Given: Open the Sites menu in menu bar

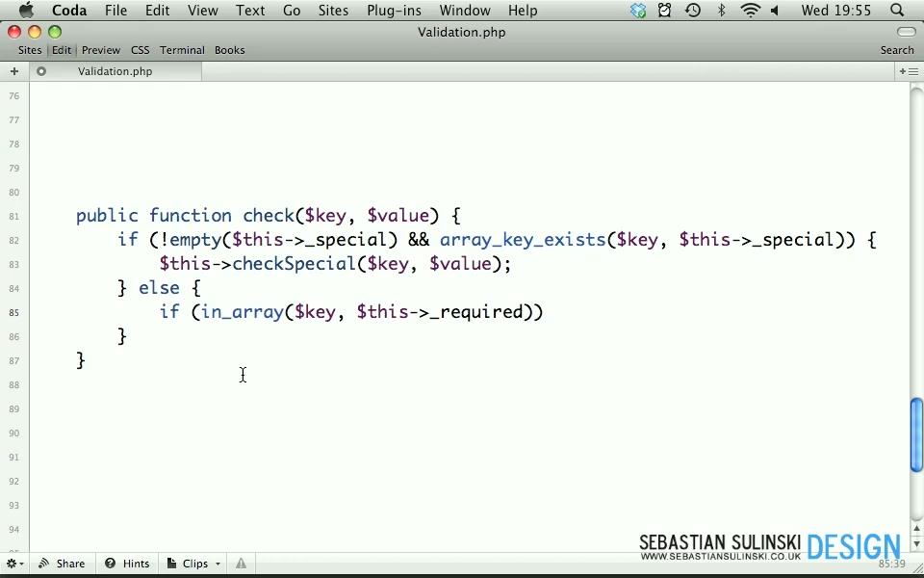Looking at the screenshot, I should coord(333,10).
